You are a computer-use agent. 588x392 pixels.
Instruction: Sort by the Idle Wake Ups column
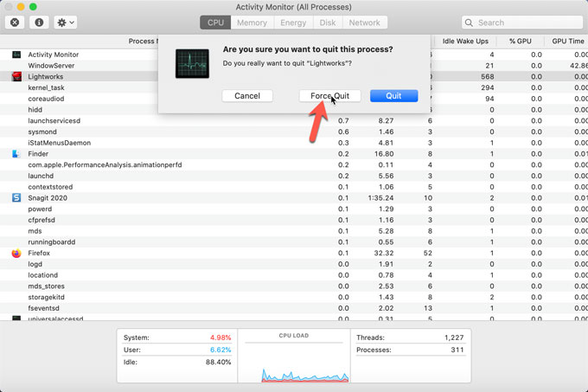coord(464,41)
